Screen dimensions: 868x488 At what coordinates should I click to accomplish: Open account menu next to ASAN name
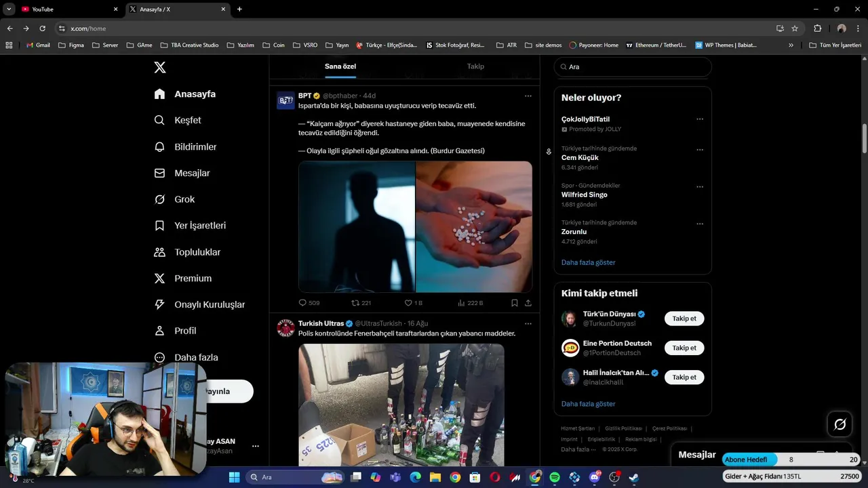256,446
